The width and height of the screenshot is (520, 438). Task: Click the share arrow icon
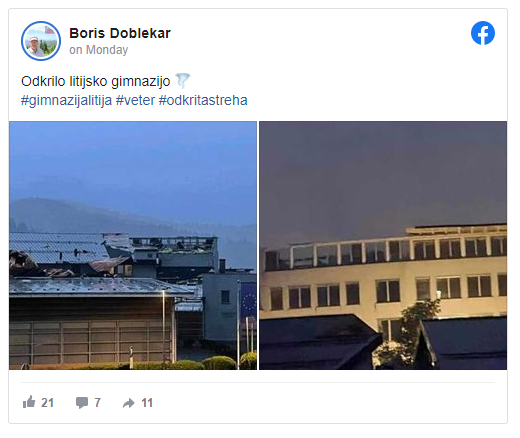click(x=129, y=403)
